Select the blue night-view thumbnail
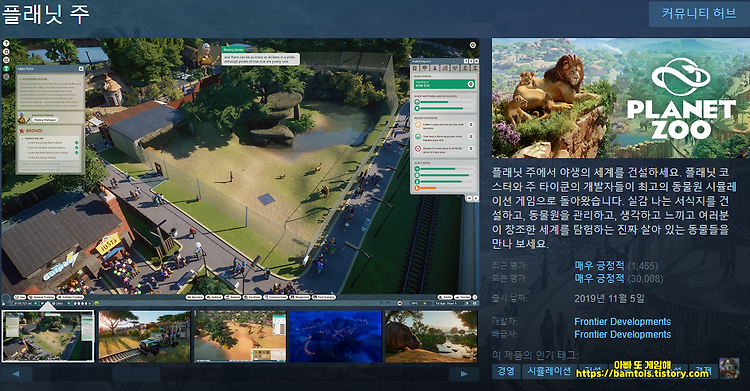The height and width of the screenshot is (391, 750). (x=336, y=336)
